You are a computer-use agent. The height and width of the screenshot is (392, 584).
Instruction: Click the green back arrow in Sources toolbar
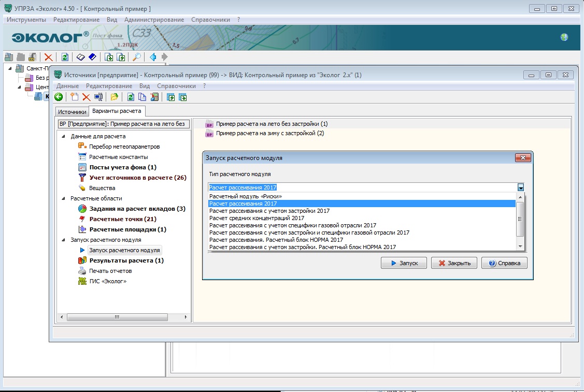tap(59, 97)
